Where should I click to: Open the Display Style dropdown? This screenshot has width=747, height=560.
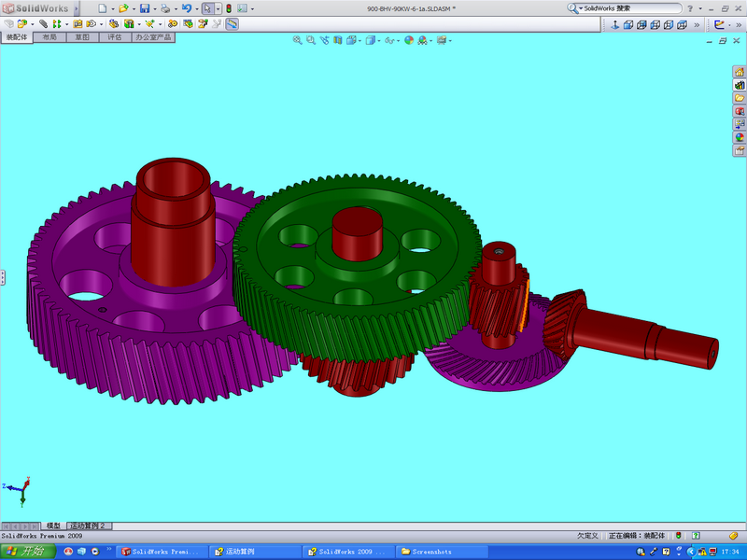[377, 42]
